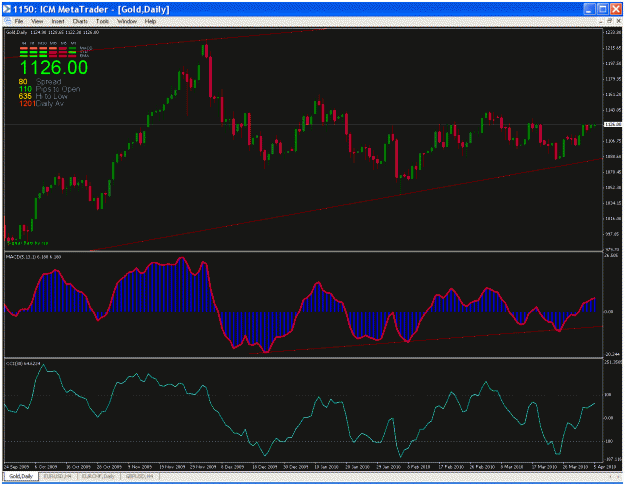Click the 9 Nov 2009 date on the time axis

tap(140, 466)
